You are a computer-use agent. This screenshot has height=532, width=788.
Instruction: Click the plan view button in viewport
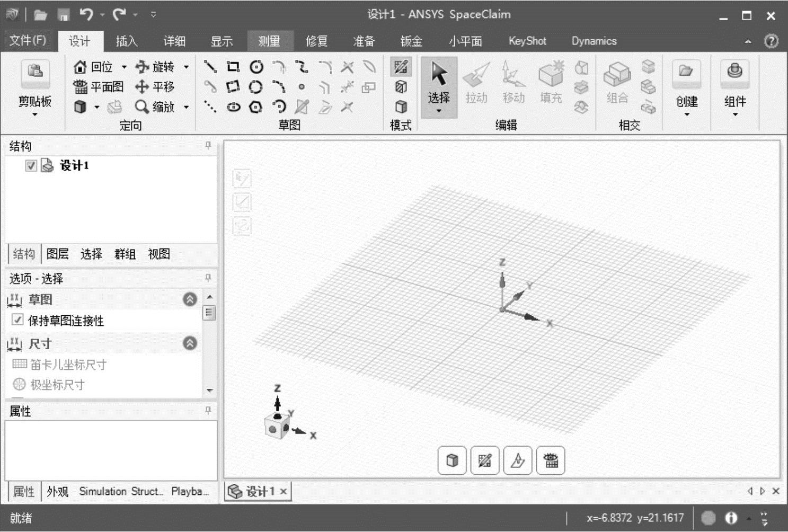tap(551, 460)
